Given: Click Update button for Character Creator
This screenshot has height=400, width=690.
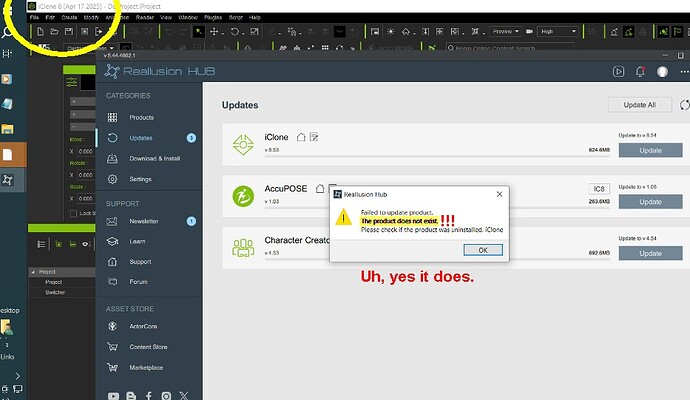Looking at the screenshot, I should 650,253.
